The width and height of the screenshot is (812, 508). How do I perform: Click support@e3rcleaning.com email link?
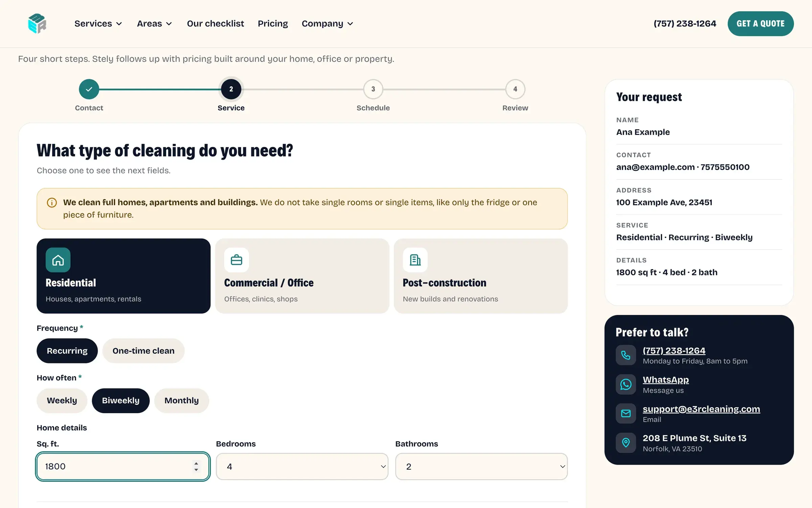coord(701,409)
